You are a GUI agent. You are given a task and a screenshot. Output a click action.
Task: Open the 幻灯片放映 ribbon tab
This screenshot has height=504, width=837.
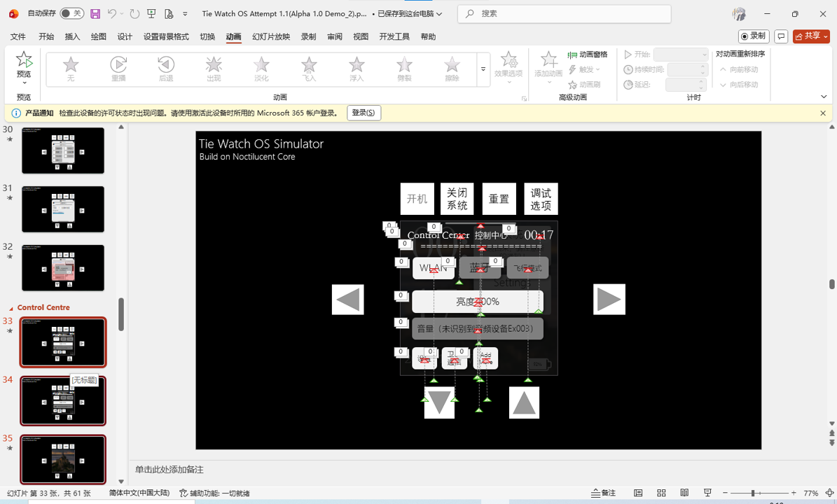pos(270,37)
